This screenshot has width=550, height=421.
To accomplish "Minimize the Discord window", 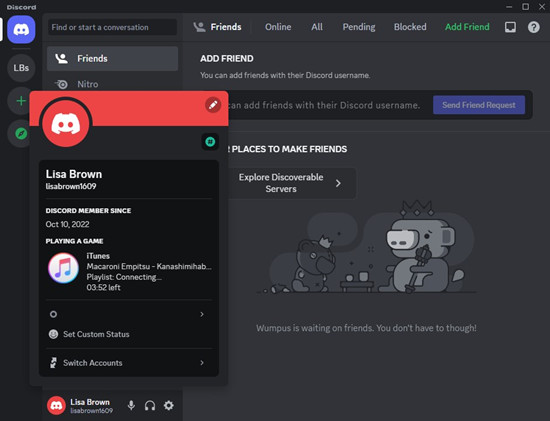I will [x=509, y=7].
